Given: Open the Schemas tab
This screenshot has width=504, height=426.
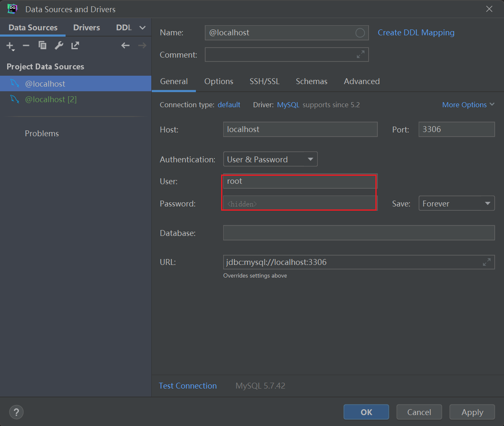Looking at the screenshot, I should [311, 81].
